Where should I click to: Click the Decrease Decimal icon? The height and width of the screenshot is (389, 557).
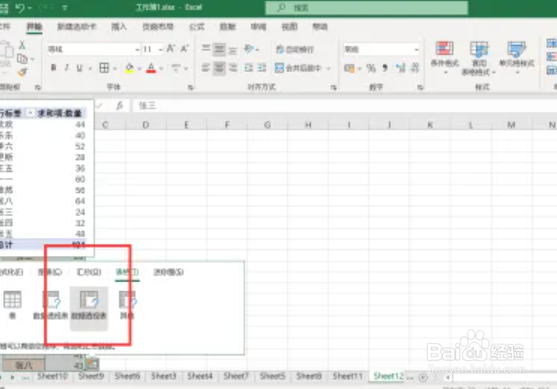(x=415, y=67)
